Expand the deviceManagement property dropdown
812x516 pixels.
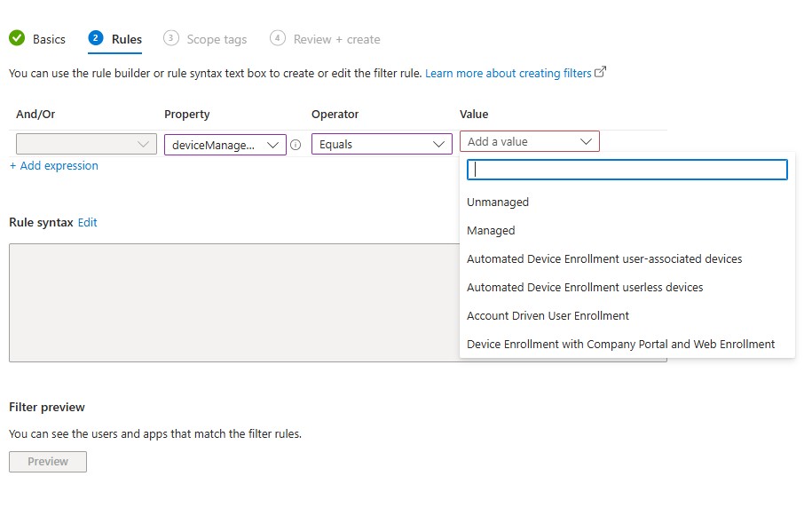tap(225, 144)
